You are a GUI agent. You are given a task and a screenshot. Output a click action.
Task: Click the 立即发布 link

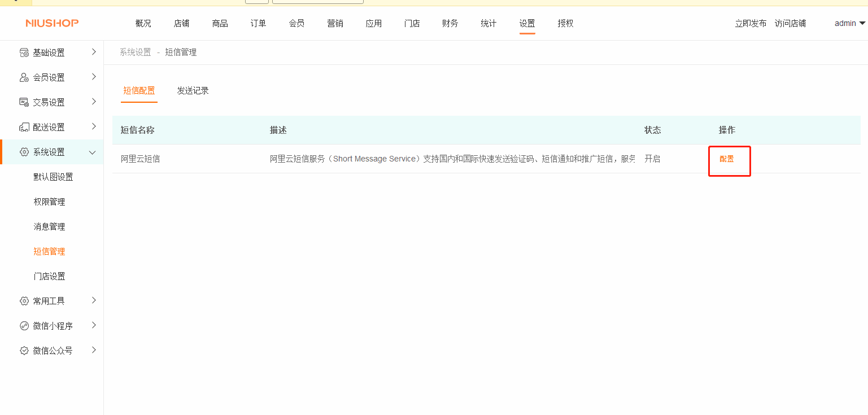coord(751,24)
